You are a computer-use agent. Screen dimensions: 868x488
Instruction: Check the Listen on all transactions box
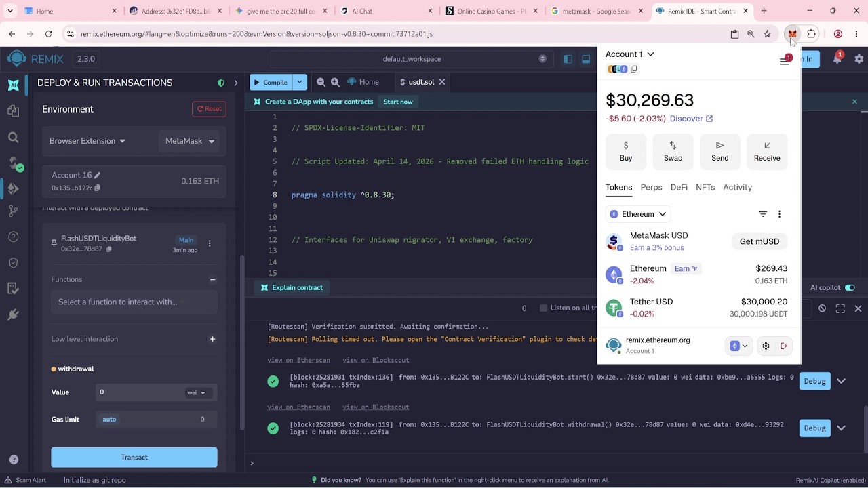(543, 308)
